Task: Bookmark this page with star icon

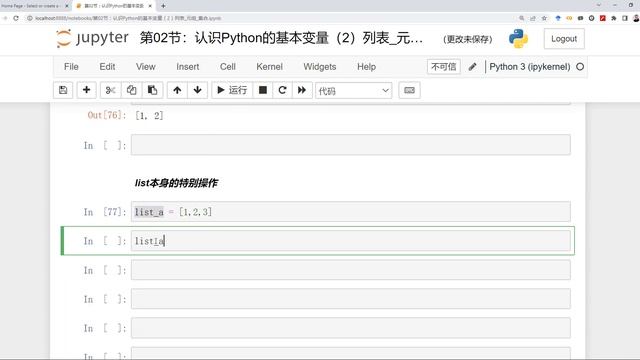Action: [x=544, y=18]
